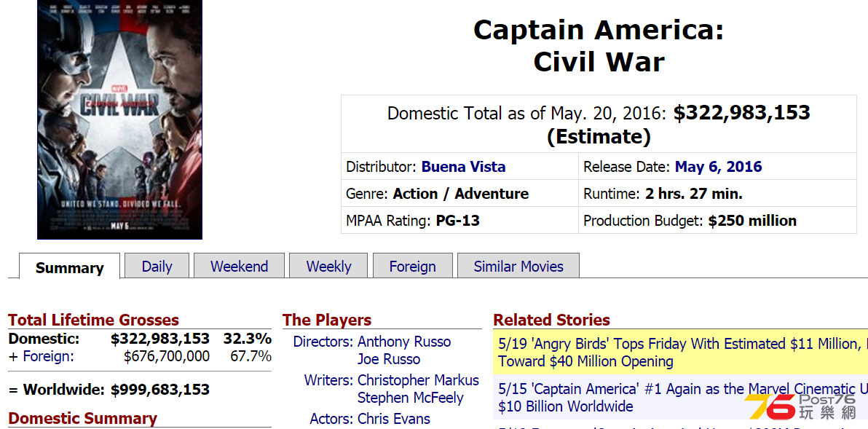Expand the + Foreign gross link
This screenshot has height=429, width=868.
coord(42,356)
